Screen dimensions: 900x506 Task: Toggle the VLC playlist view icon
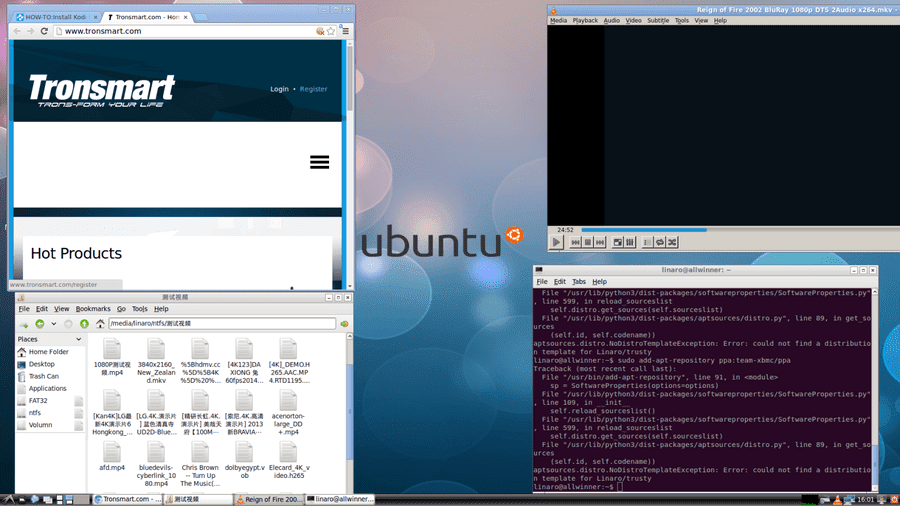[x=647, y=243]
